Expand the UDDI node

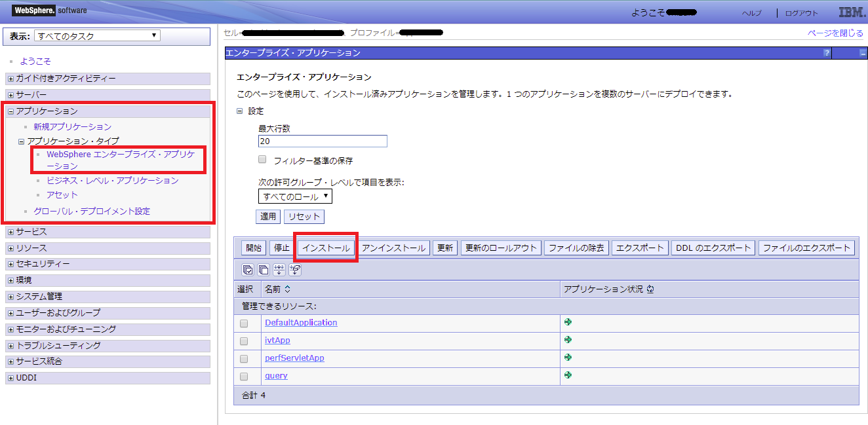[x=10, y=379]
